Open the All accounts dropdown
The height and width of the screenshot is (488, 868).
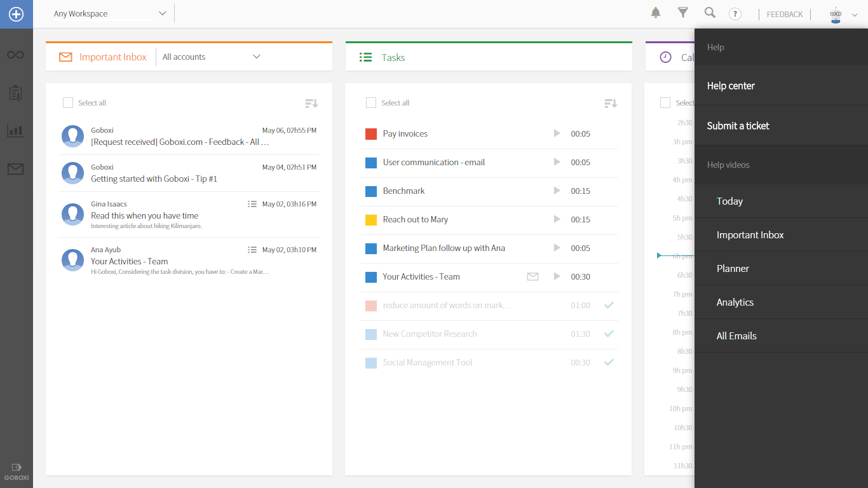click(x=257, y=57)
